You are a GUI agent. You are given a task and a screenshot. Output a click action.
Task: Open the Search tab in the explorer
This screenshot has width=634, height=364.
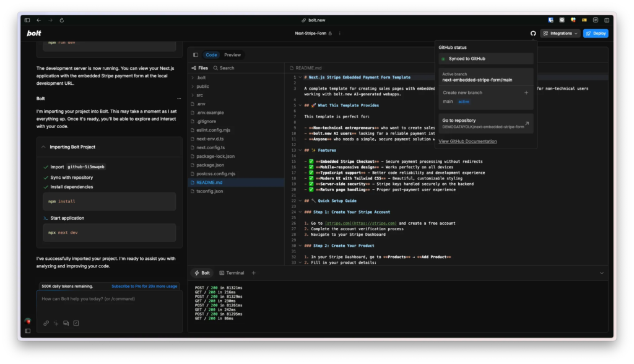click(x=224, y=68)
